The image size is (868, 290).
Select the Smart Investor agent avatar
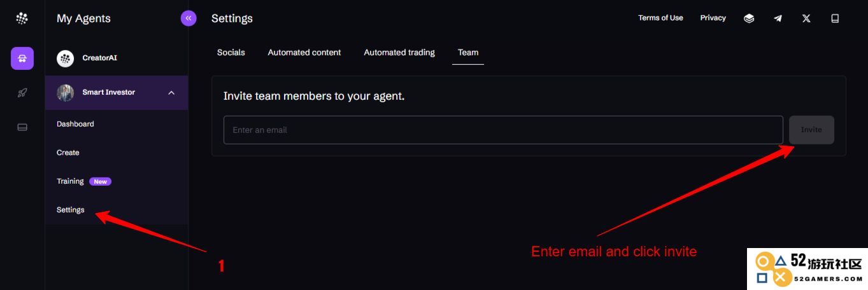tap(66, 93)
